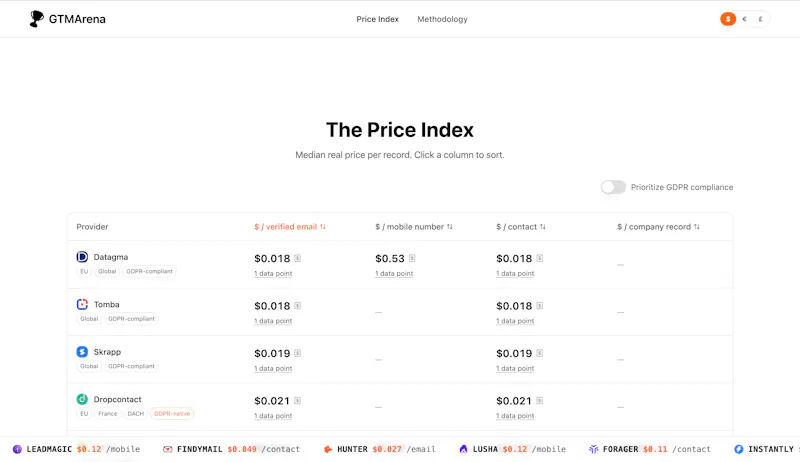Open Skrapp verified email '1 data point' link

coord(273,368)
